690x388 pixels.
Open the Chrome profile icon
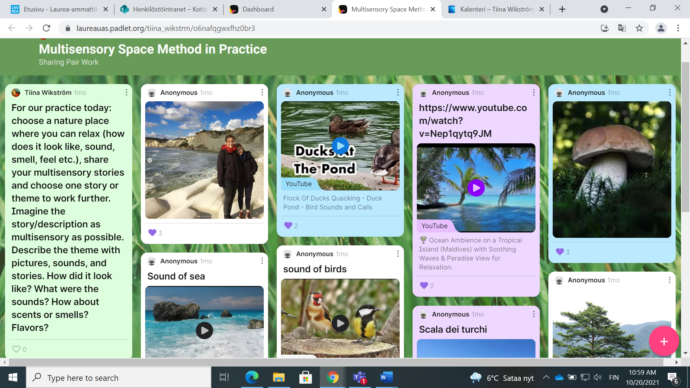tap(661, 28)
